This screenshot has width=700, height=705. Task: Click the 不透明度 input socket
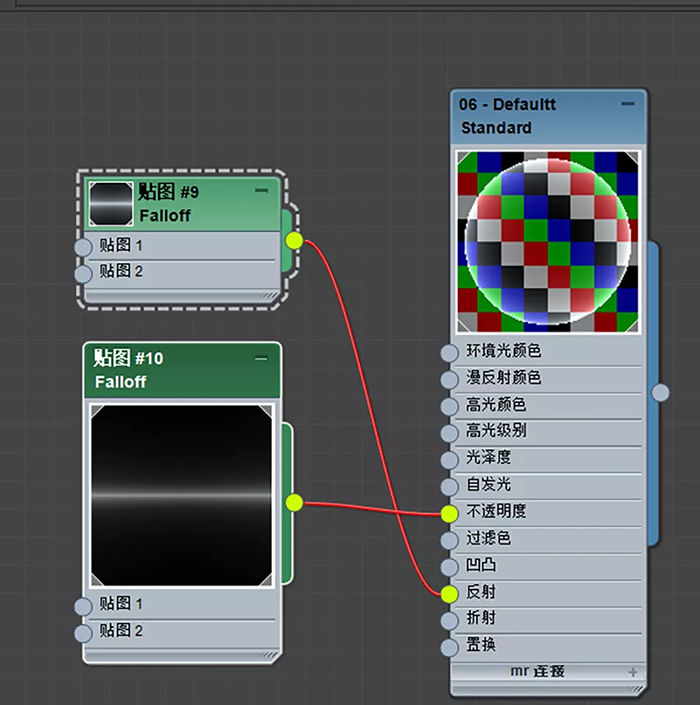click(449, 512)
